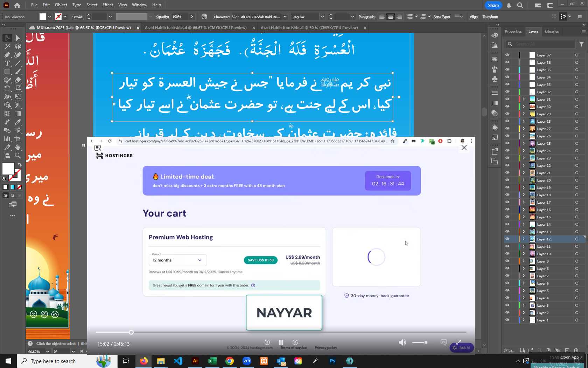Viewport: 588px width, 368px height.
Task: Click the Align link in control bar
Action: [474, 17]
